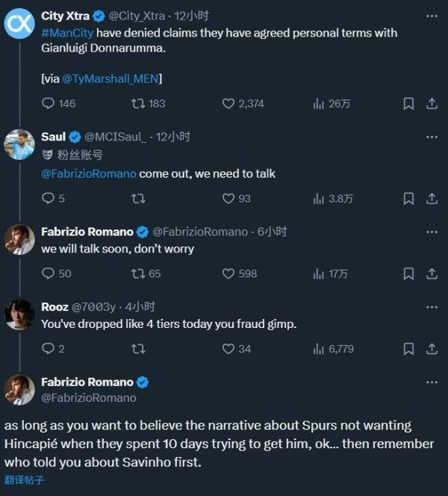This screenshot has height=496, width=448.
Task: Share the City Xtra post
Action: tap(432, 104)
